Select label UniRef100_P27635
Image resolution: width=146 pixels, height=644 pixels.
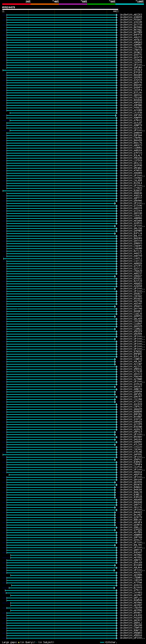[131, 371]
